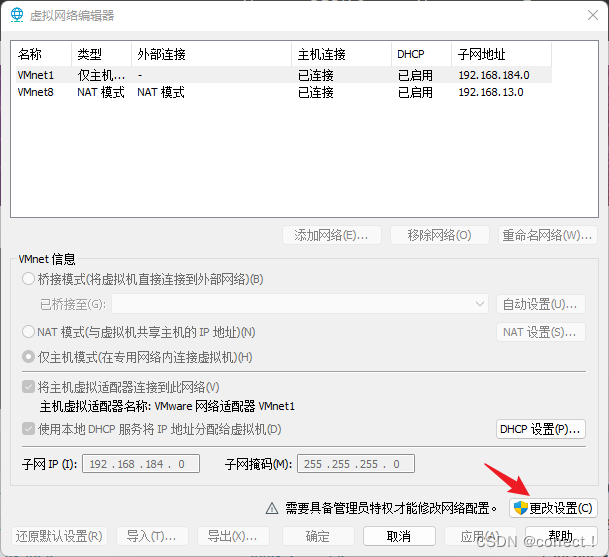Viewport: 609px width, 557px height.
Task: Click 移除网络(O) button
Action: 439,235
